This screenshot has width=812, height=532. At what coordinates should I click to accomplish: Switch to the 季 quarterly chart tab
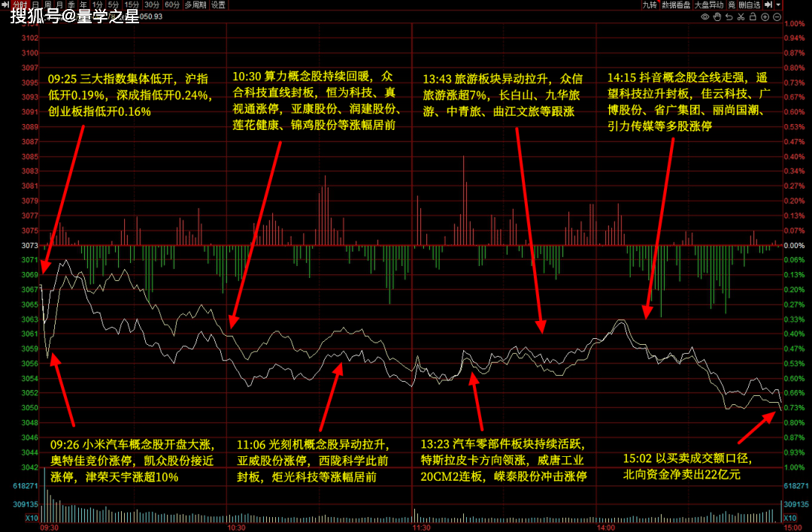(x=71, y=5)
